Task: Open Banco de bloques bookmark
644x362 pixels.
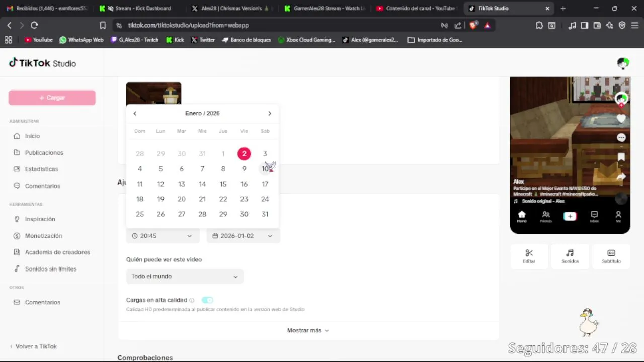Action: point(246,40)
